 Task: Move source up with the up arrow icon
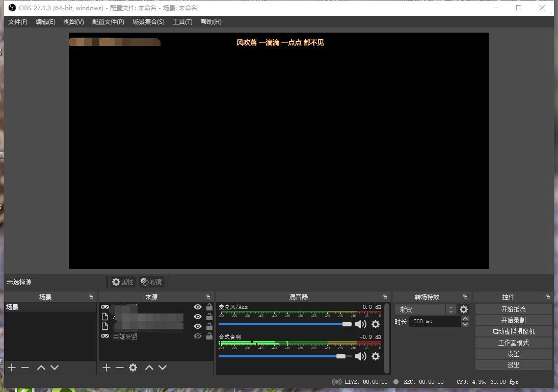(149, 367)
